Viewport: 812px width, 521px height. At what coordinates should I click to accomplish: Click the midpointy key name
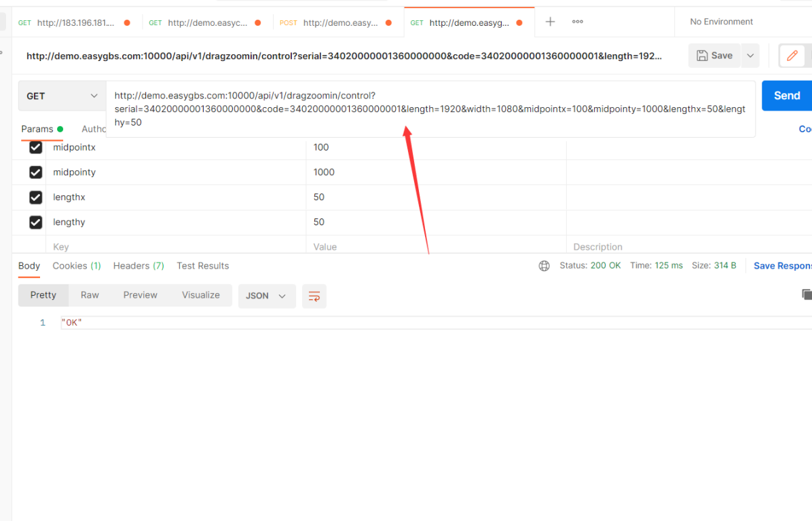coord(74,172)
